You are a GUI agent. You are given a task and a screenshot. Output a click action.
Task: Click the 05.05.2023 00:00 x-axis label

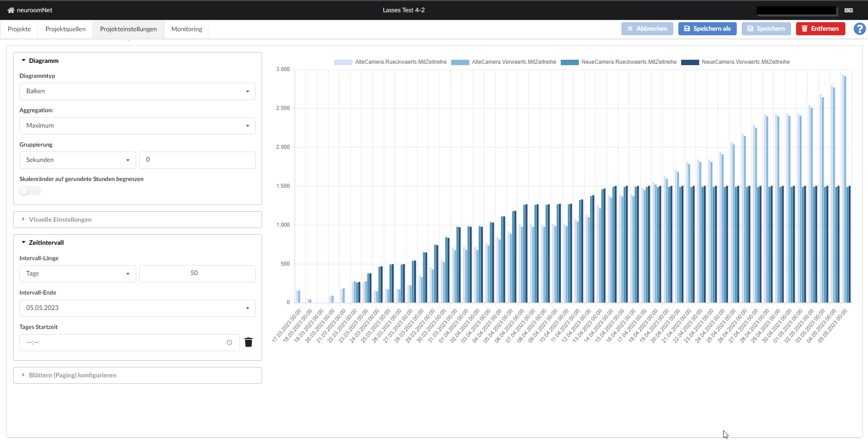point(832,326)
